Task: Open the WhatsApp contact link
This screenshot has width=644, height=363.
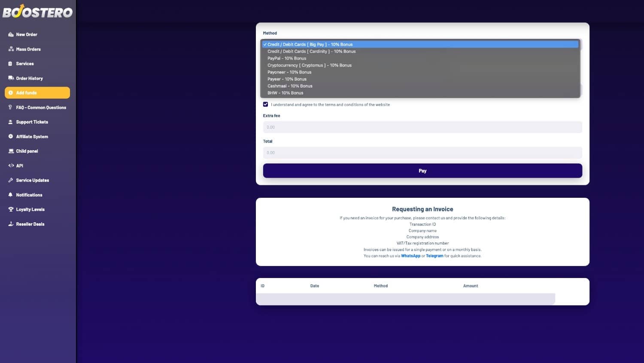Action: [x=410, y=256]
